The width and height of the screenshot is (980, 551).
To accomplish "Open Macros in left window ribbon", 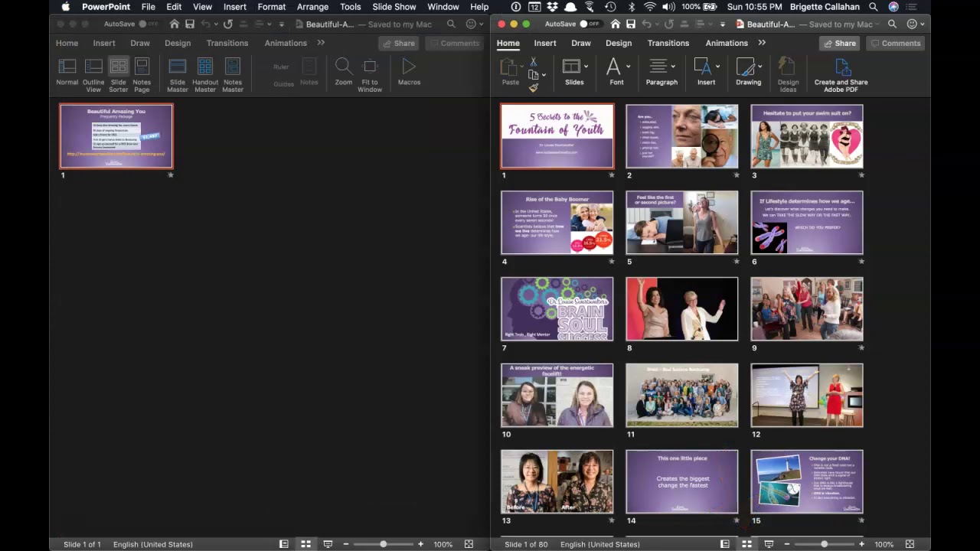I will click(409, 71).
